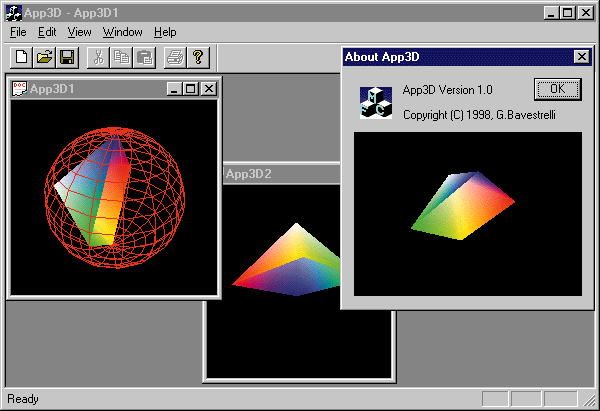Click the App3D1 child window document icon
600x411 pixels.
[19, 89]
